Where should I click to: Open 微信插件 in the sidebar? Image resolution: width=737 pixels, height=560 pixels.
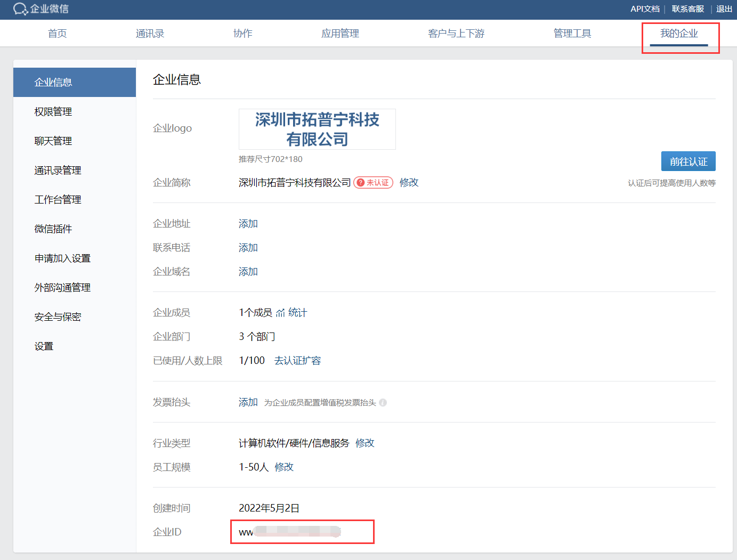pos(75,229)
